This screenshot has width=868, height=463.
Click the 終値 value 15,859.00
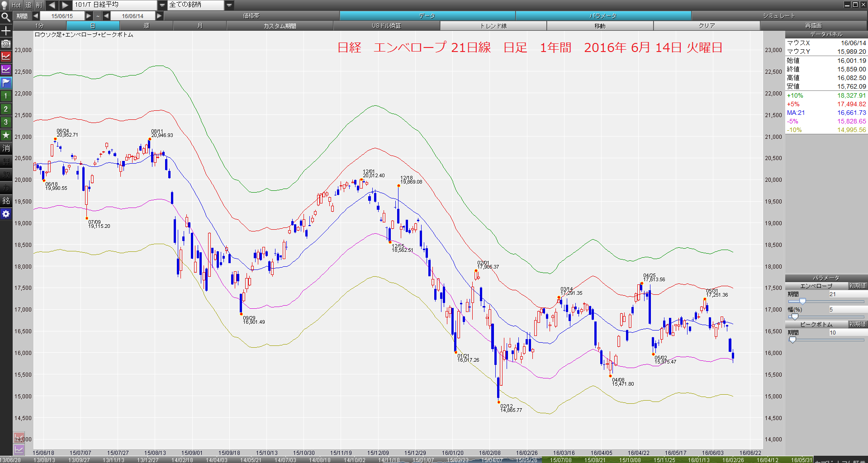point(851,69)
